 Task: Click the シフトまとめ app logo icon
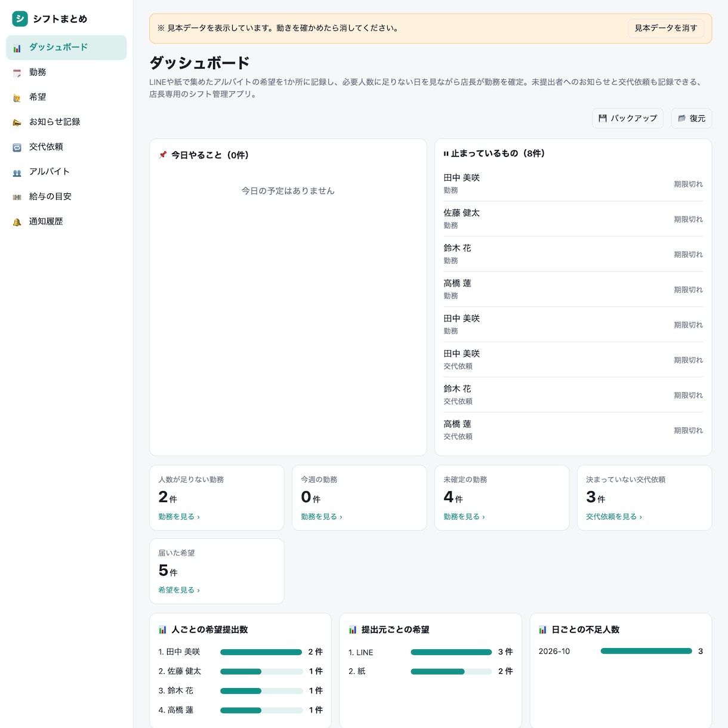(20, 18)
